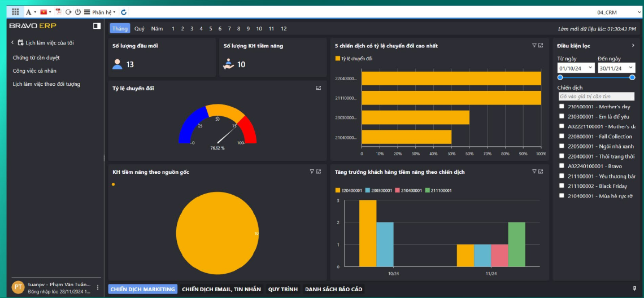Open the apps grid menu icon

coord(15,12)
